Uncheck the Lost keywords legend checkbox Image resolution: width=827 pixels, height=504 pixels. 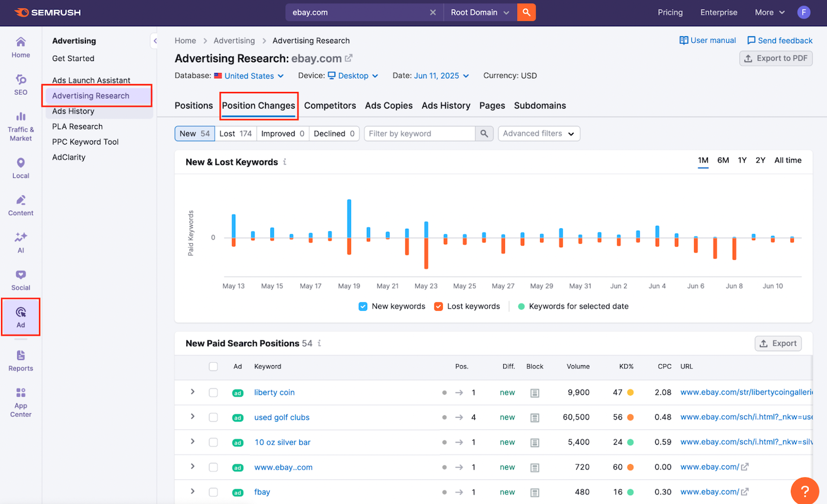pyautogui.click(x=439, y=307)
